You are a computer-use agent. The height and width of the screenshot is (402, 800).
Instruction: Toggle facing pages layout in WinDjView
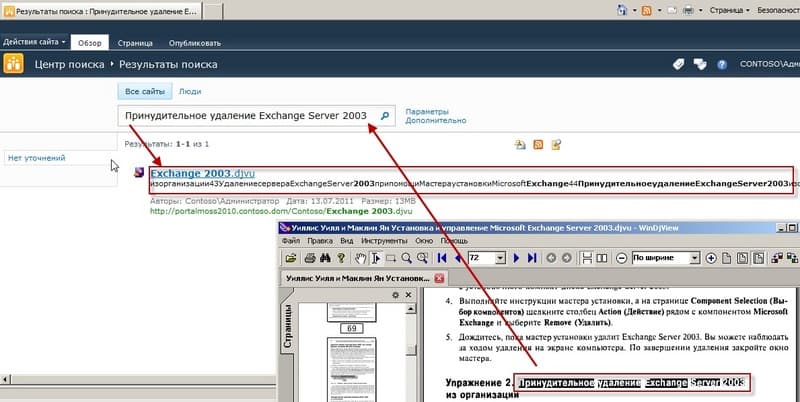(x=602, y=258)
